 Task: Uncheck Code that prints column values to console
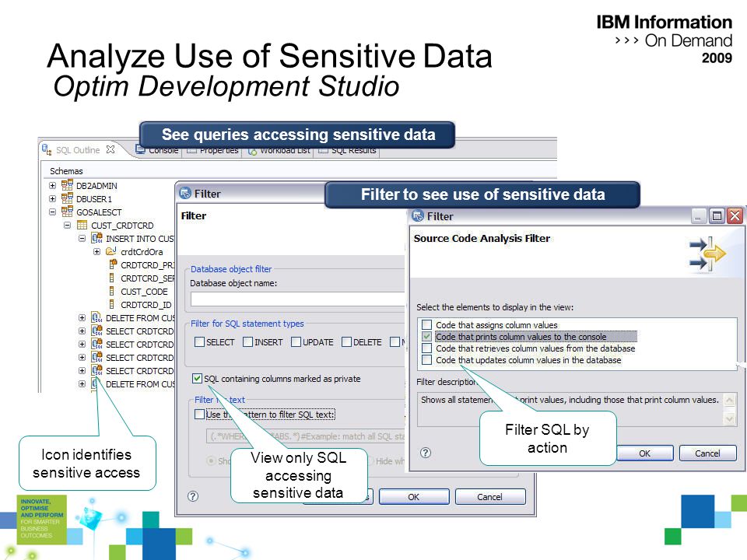(427, 336)
